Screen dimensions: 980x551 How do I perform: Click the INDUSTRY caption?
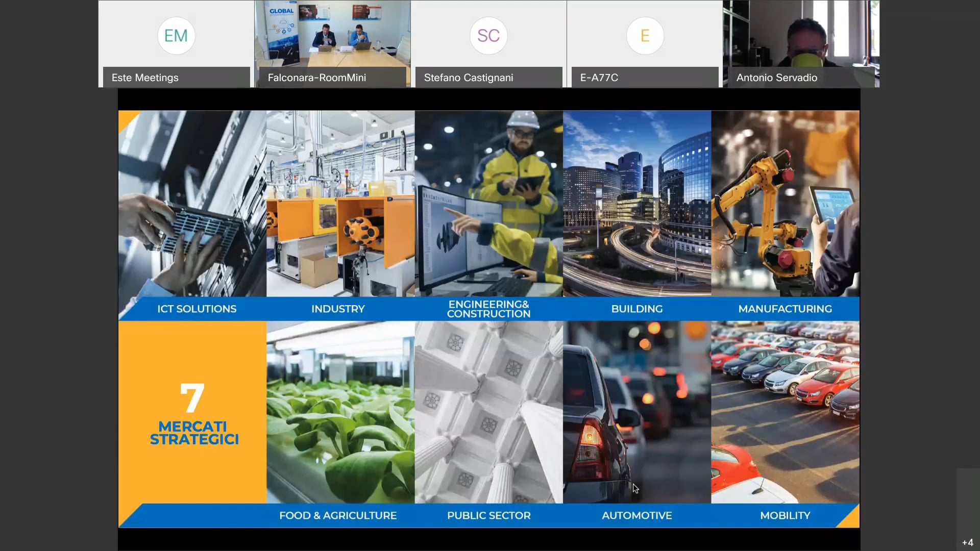coord(338,309)
